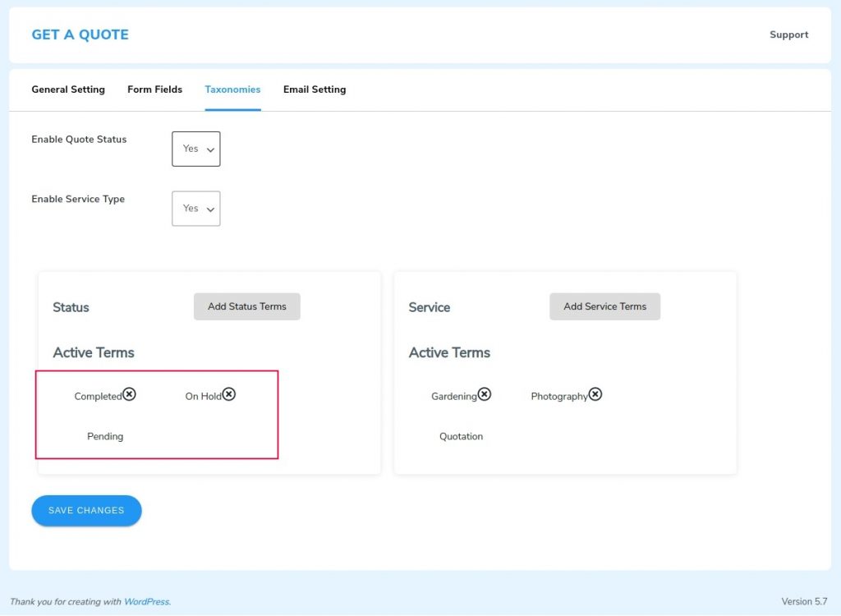Click the Completed status term label
Image resolution: width=841 pixels, height=616 pixels.
pos(98,396)
